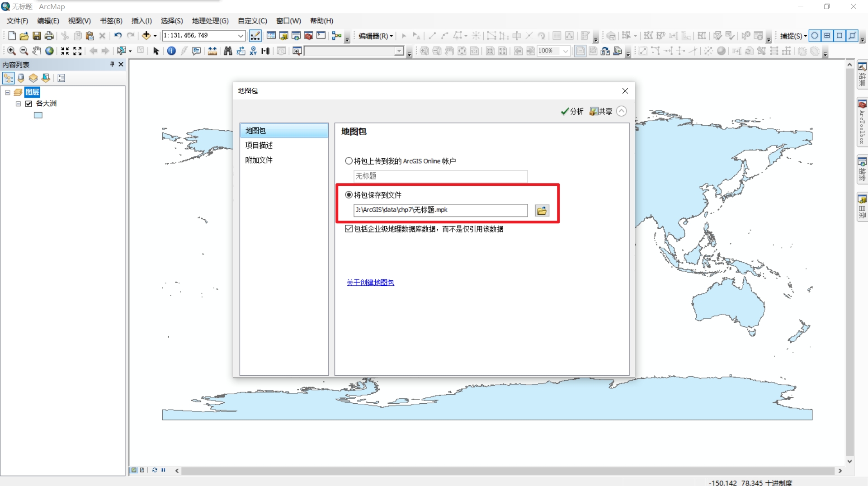The height and width of the screenshot is (486, 868).
Task: Select save package to file option
Action: tap(349, 195)
